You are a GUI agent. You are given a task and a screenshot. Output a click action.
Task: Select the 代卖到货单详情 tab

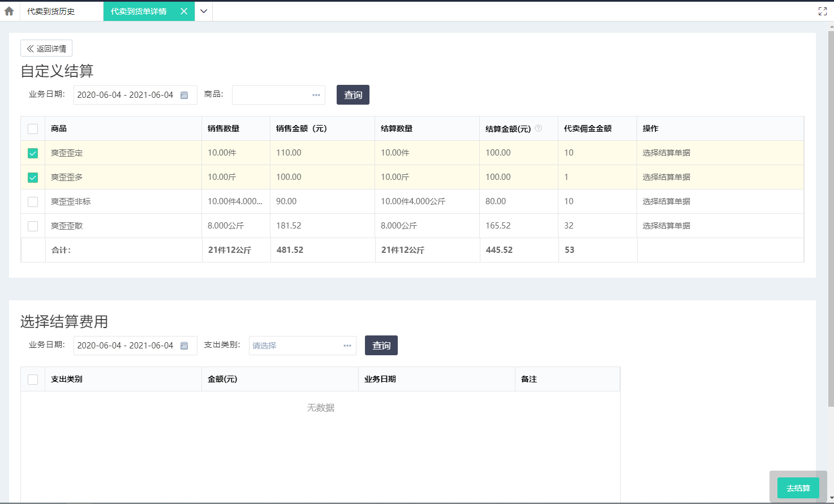(x=139, y=11)
